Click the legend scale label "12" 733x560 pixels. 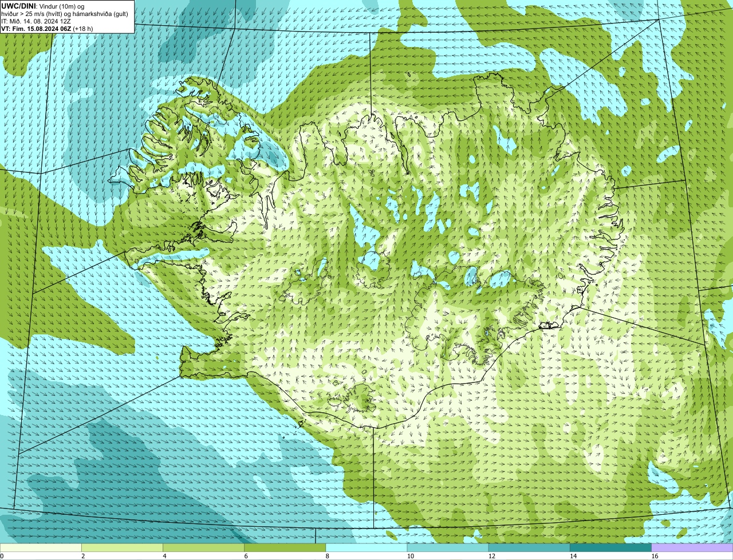[491, 556]
